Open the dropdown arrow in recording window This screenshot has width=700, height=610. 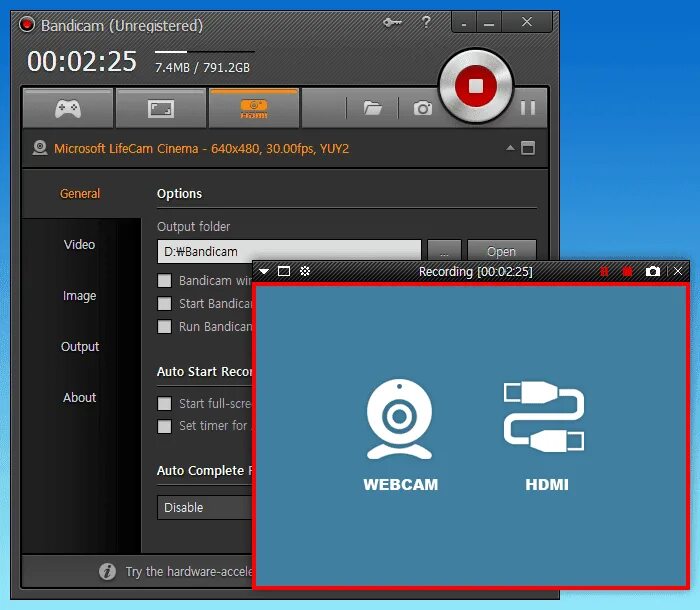[x=264, y=271]
